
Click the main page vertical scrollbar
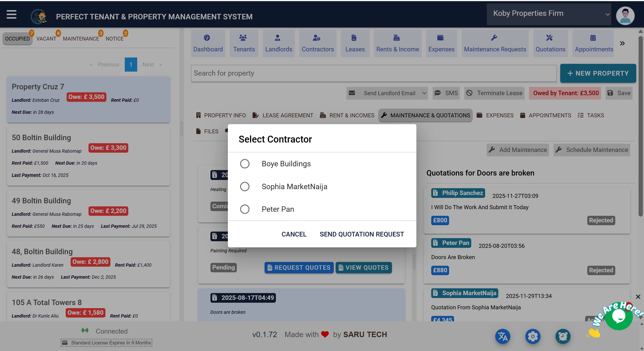click(x=640, y=125)
